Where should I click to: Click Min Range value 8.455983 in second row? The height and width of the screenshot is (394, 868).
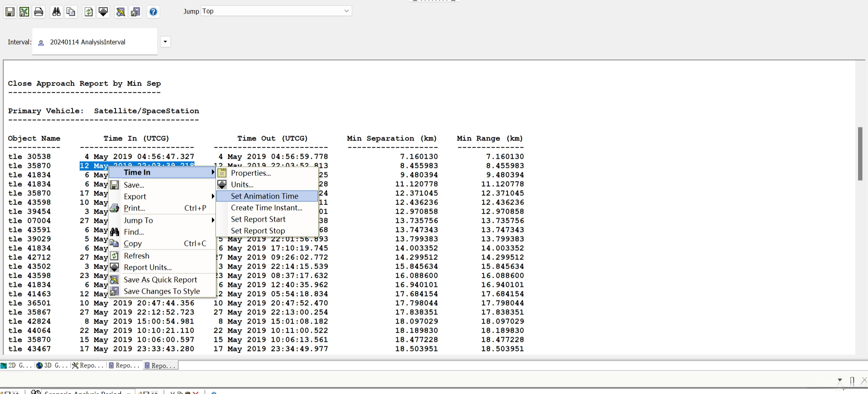pos(505,166)
